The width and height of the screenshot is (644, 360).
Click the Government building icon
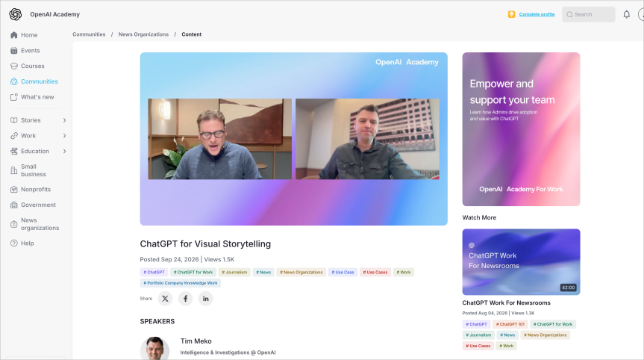[14, 205]
